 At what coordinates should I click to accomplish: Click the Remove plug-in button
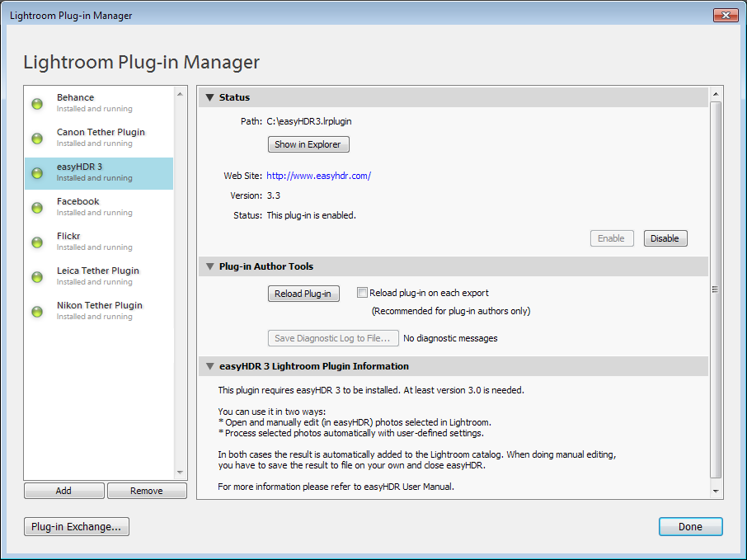(147, 491)
